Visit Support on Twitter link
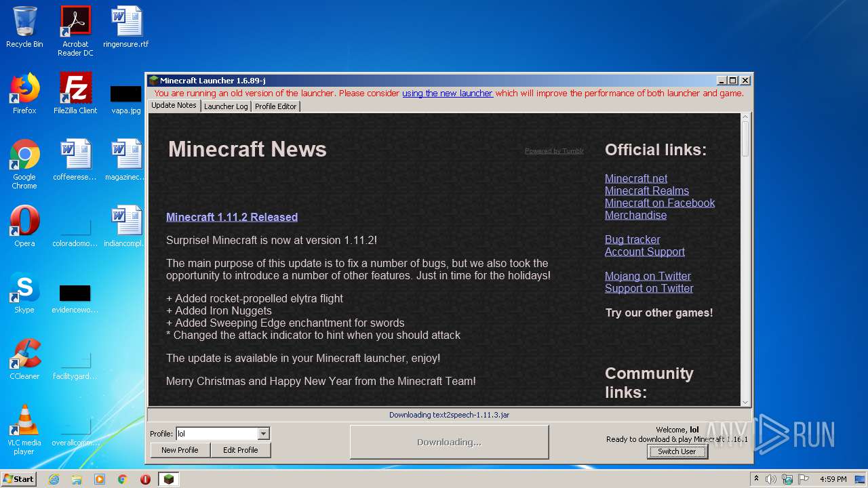 (649, 288)
